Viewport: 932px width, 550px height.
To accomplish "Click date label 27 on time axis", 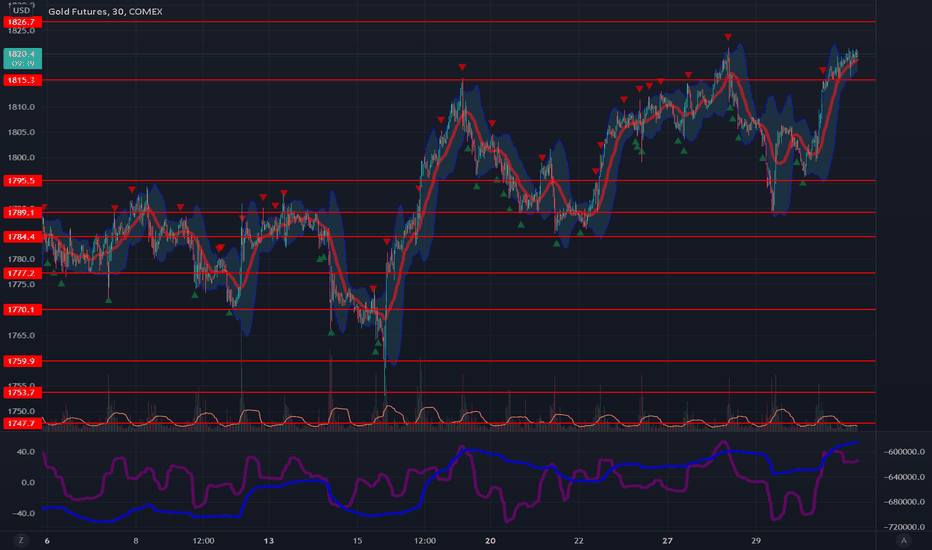I will pyautogui.click(x=667, y=540).
